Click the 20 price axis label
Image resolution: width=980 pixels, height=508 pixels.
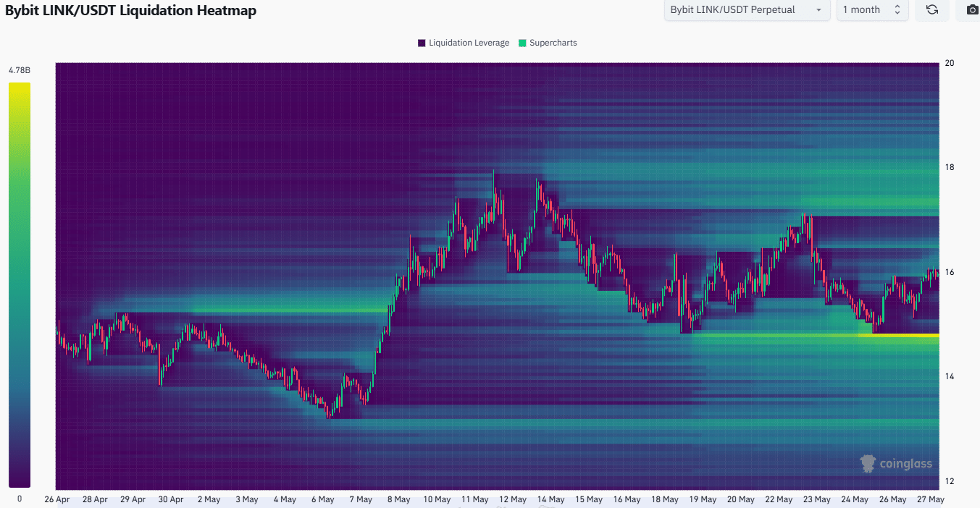coord(949,63)
